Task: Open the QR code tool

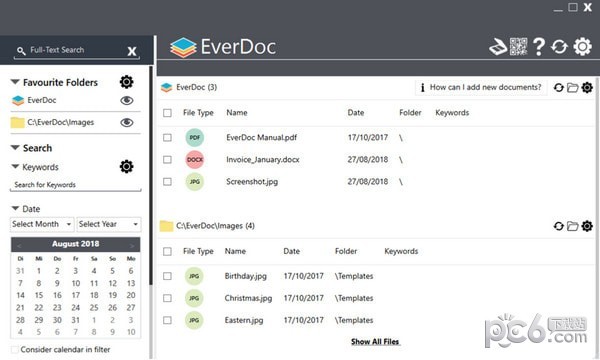Action: tap(518, 47)
